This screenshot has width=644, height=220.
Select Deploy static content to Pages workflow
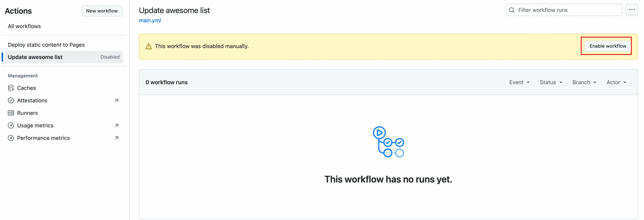(x=46, y=45)
